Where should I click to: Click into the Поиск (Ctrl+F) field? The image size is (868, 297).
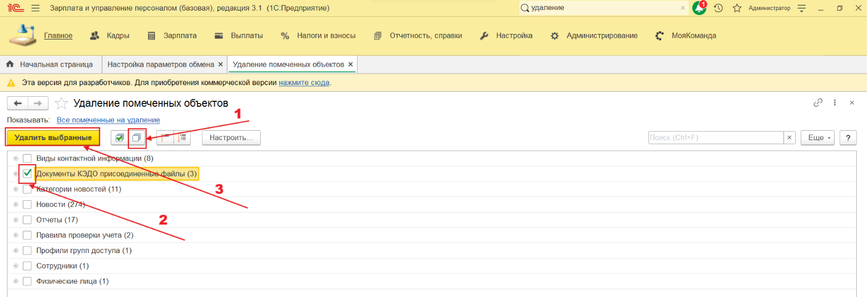[x=716, y=137]
